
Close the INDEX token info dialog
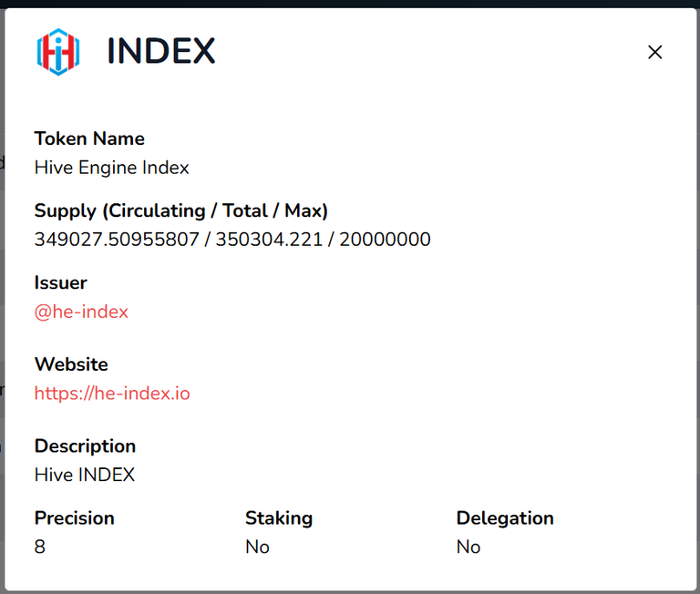pos(654,52)
